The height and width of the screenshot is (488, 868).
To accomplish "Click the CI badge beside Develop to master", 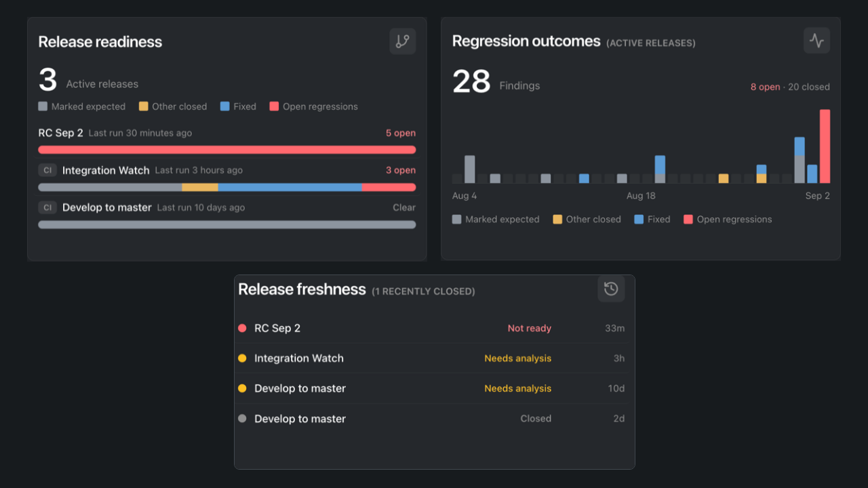I will pos(47,207).
